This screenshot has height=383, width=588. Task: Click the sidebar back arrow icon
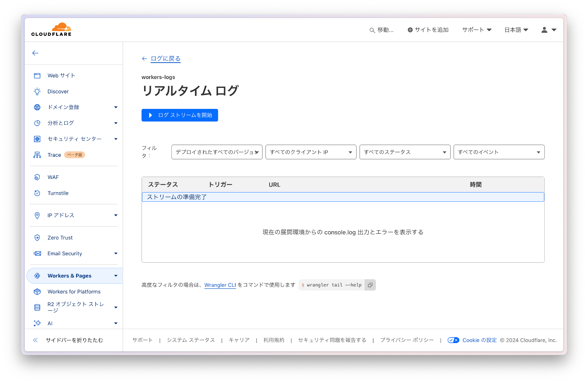click(35, 53)
